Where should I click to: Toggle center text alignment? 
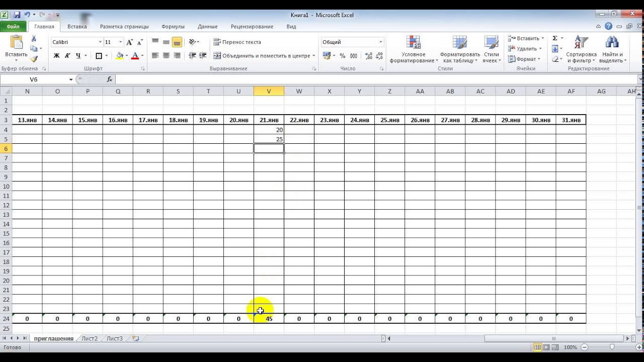[166, 56]
